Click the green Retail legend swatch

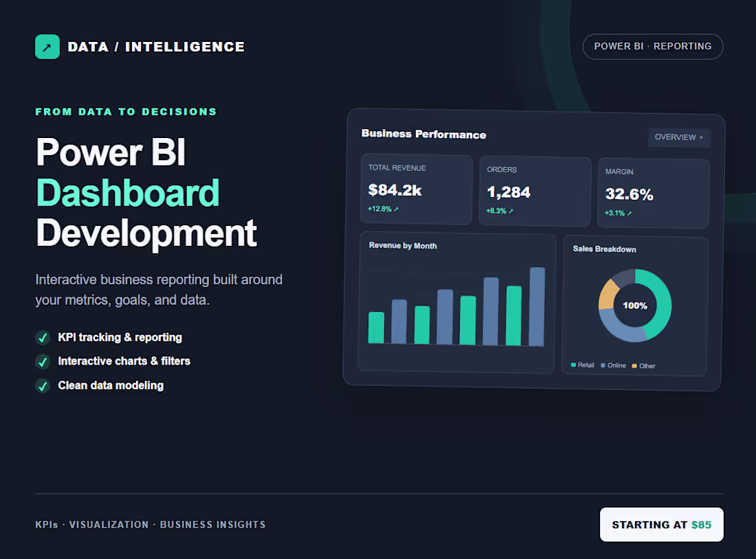click(x=573, y=365)
